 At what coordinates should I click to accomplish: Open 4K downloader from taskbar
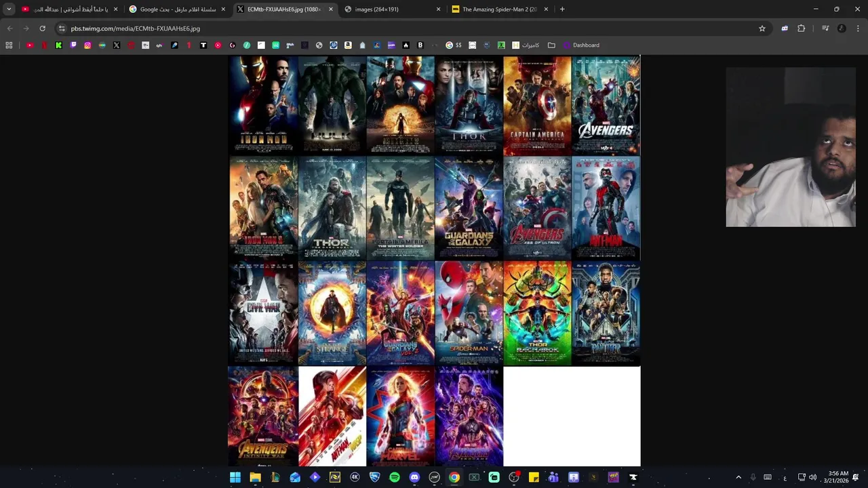355,477
